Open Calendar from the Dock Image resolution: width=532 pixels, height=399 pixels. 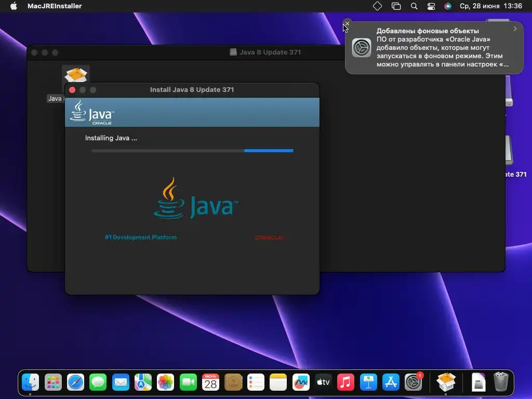(x=211, y=382)
